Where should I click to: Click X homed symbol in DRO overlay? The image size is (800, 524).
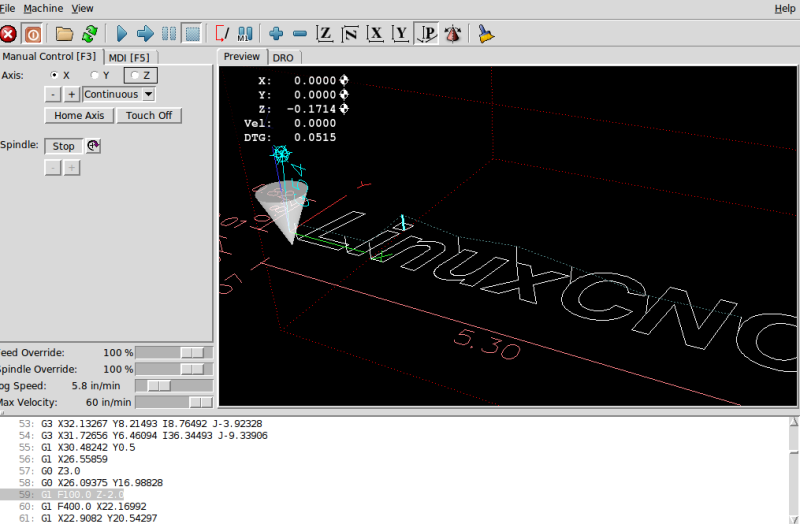click(344, 80)
